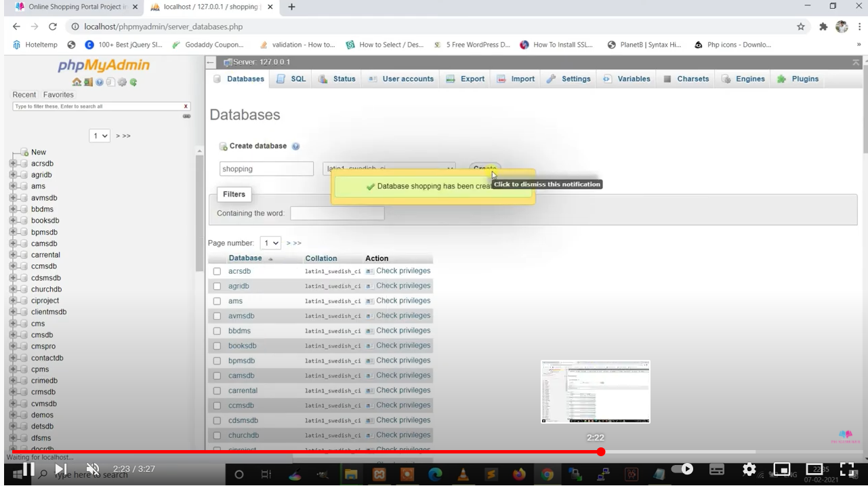868x486 pixels.
Task: Switch to the Status tab
Action: (x=337, y=79)
